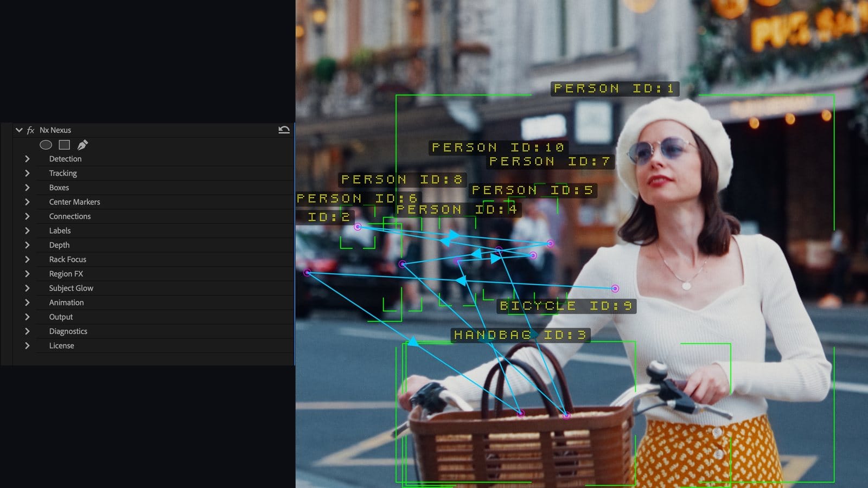Expand the Boxes section
The height and width of the screenshot is (488, 868).
tap(27, 188)
